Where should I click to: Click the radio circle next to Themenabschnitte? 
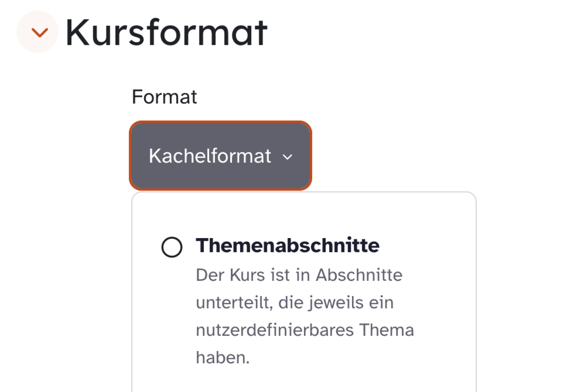pyautogui.click(x=171, y=247)
